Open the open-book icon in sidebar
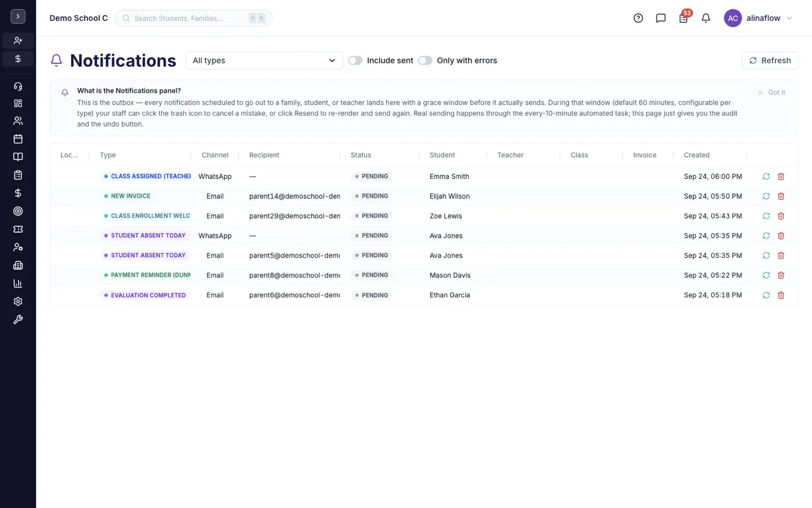 point(18,157)
